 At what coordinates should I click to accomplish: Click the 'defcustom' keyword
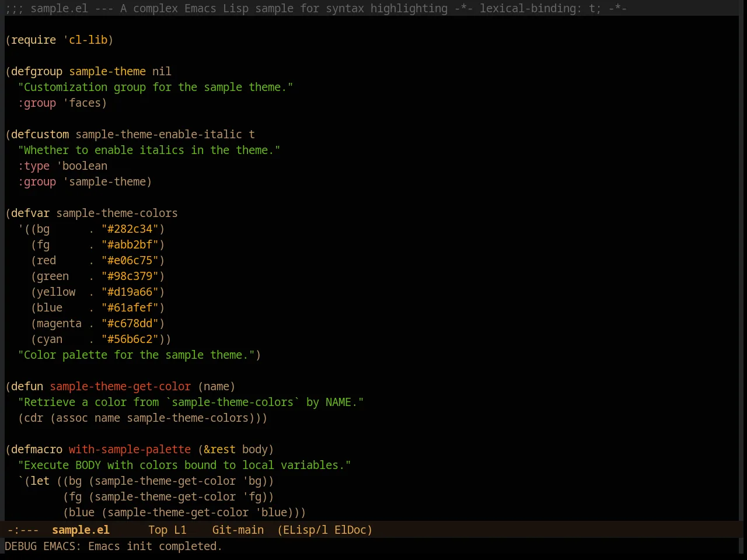40,134
